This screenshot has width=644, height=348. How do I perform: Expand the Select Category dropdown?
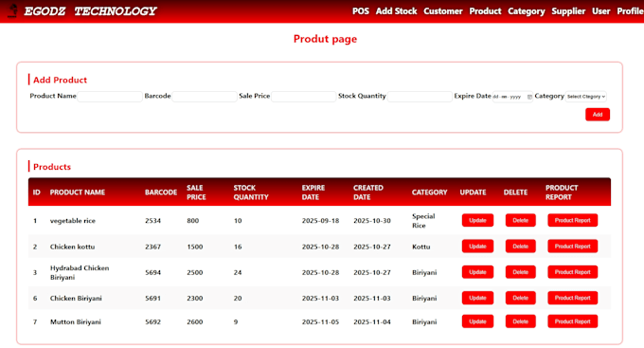pos(585,97)
